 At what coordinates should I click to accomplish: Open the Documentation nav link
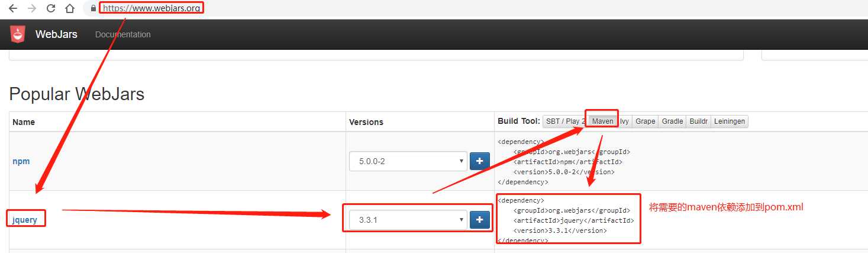[x=123, y=34]
